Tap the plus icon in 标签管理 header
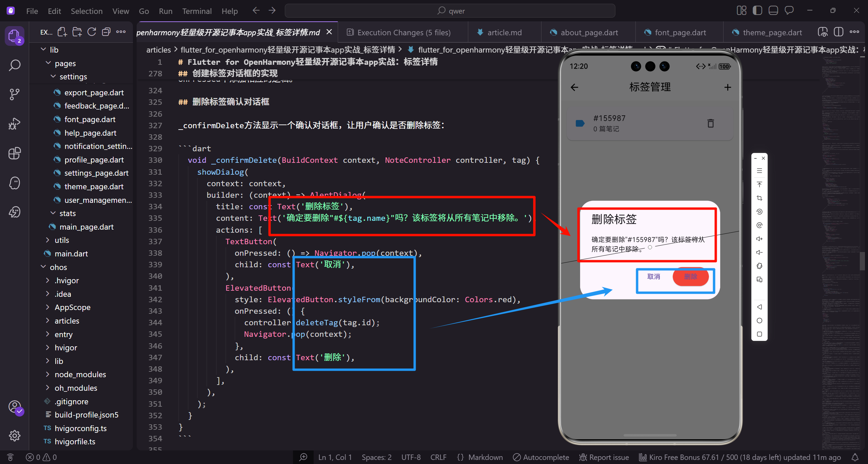 (x=728, y=88)
